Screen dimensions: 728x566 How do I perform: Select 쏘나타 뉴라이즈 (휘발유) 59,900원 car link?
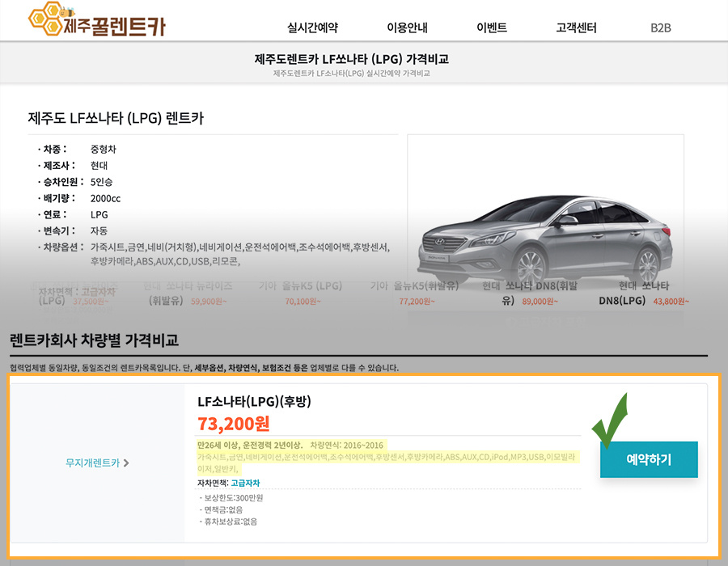click(188, 294)
